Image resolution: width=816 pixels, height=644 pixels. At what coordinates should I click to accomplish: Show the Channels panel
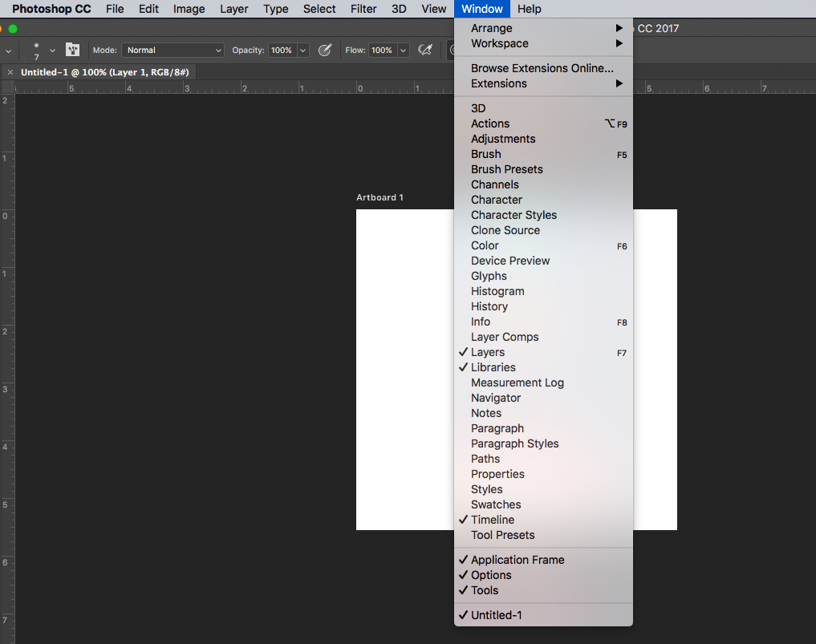click(x=543, y=184)
